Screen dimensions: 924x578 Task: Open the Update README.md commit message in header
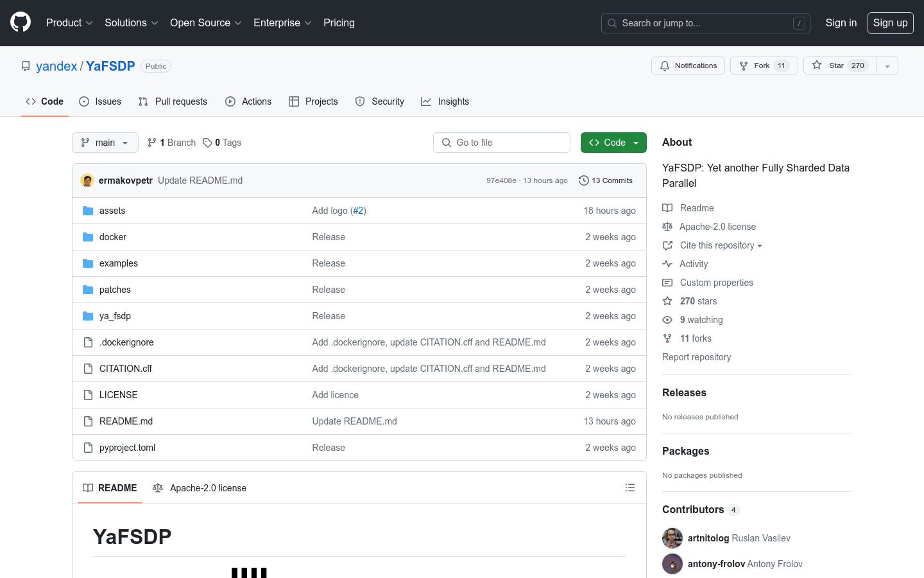point(200,180)
